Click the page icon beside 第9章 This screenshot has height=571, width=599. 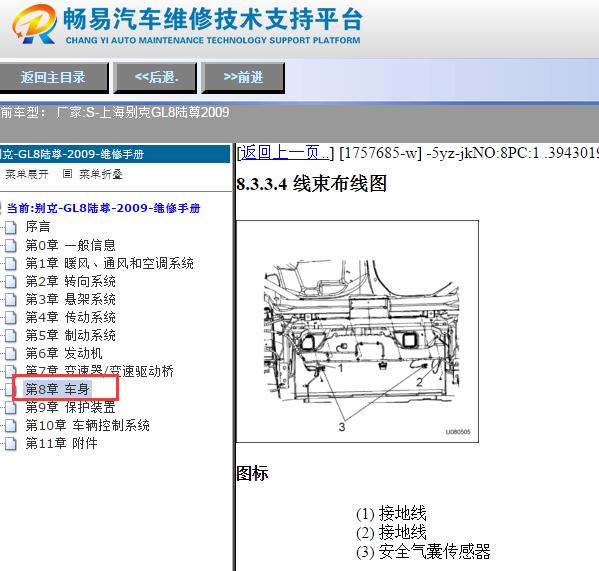11,407
